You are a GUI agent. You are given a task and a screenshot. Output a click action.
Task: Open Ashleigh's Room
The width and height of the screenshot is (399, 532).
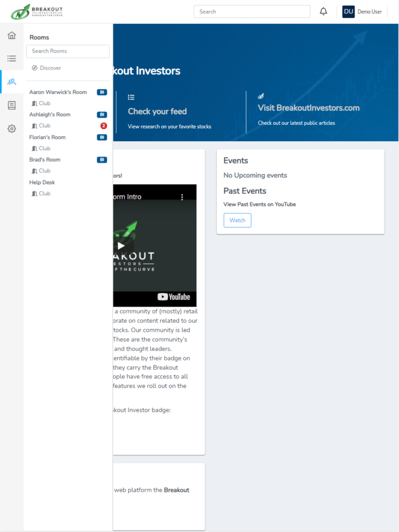coord(50,114)
